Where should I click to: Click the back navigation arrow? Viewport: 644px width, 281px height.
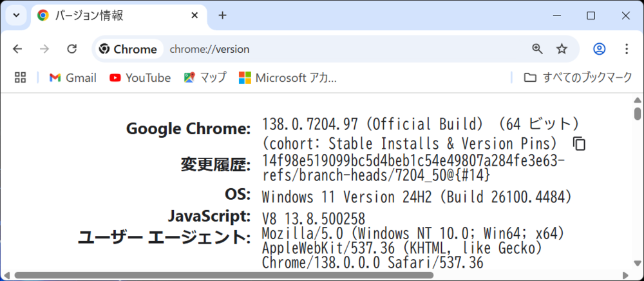[x=17, y=49]
